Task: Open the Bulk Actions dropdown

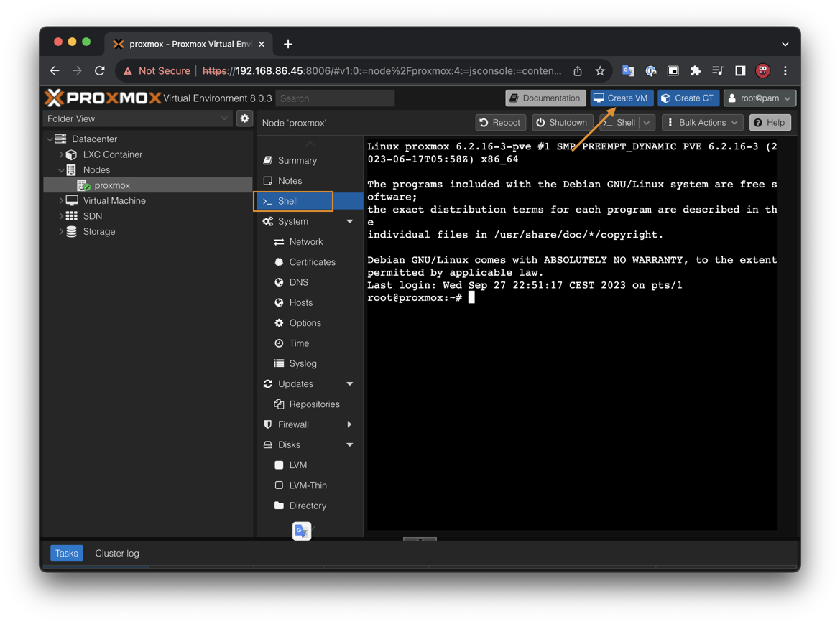Action: click(x=702, y=123)
